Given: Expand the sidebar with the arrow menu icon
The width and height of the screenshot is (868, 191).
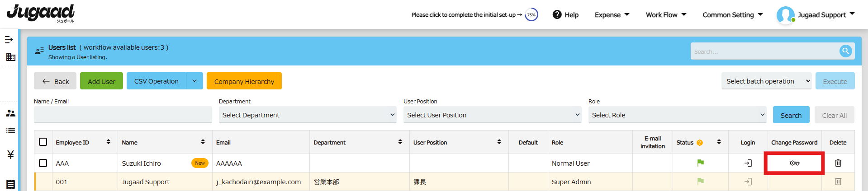Looking at the screenshot, I should click(9, 40).
